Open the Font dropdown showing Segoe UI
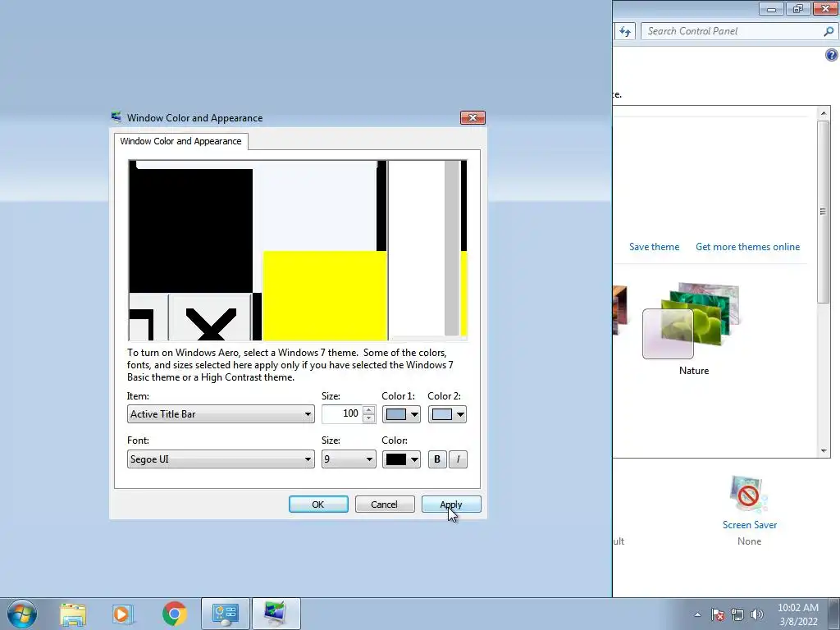Screen dimensions: 840x630 pos(220,459)
